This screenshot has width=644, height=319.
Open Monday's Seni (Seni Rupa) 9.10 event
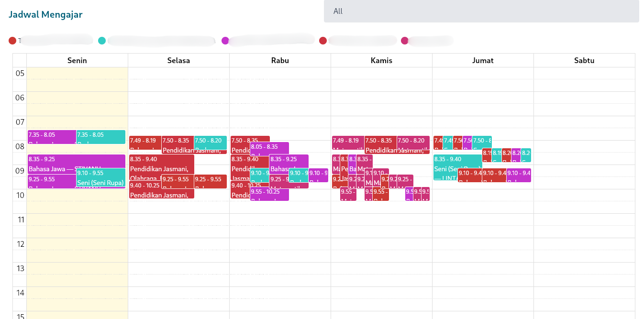tap(100, 179)
